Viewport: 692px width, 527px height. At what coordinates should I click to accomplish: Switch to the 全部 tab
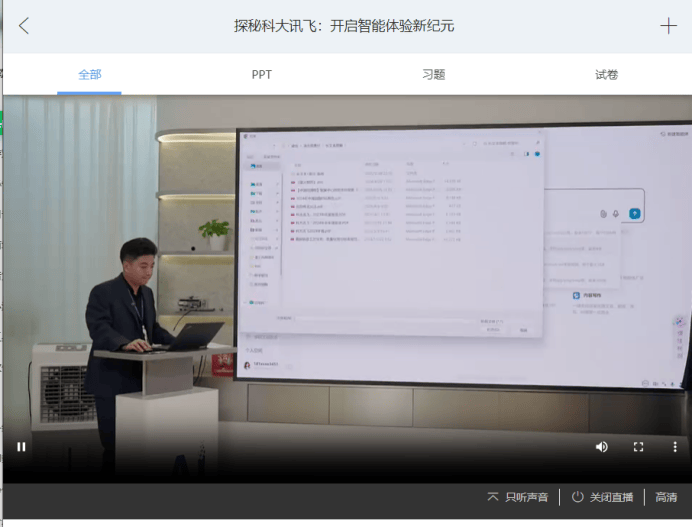(x=89, y=75)
